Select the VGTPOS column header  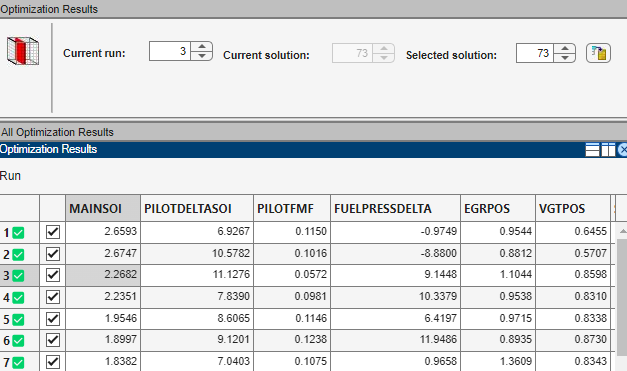(x=573, y=208)
